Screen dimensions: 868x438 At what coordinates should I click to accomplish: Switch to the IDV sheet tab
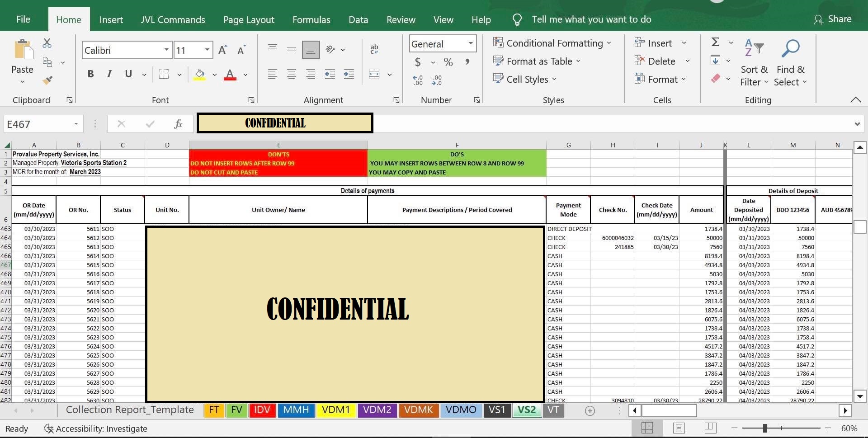(262, 410)
